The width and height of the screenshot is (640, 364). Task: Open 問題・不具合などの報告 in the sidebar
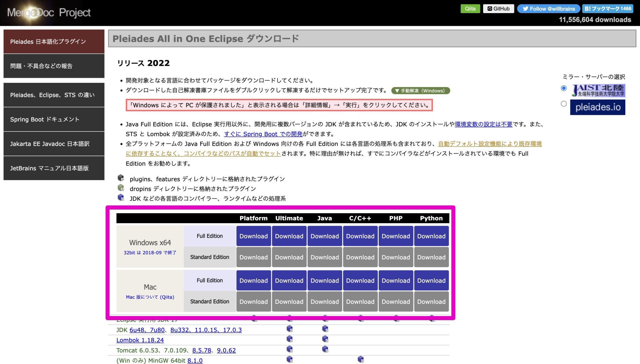click(x=54, y=66)
